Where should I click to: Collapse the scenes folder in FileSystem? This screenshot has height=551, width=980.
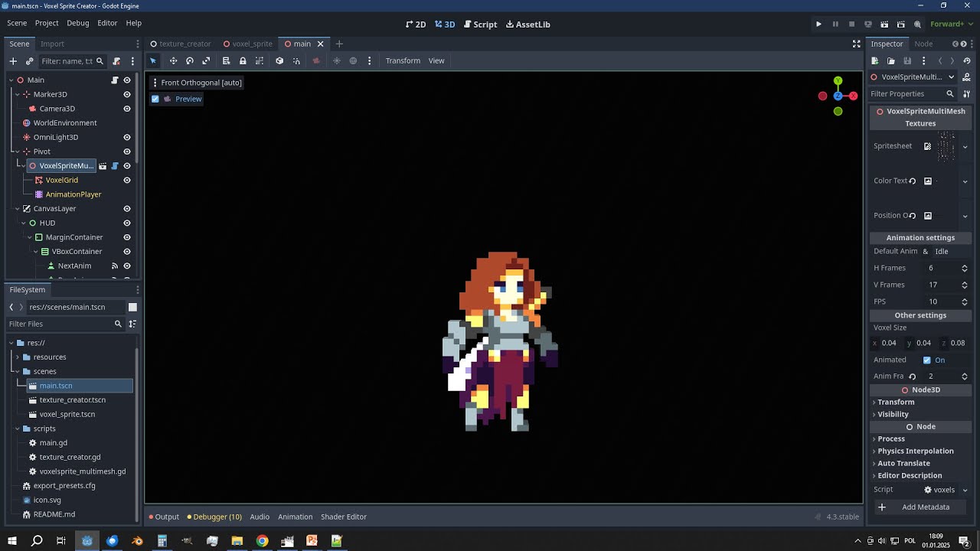(x=18, y=371)
